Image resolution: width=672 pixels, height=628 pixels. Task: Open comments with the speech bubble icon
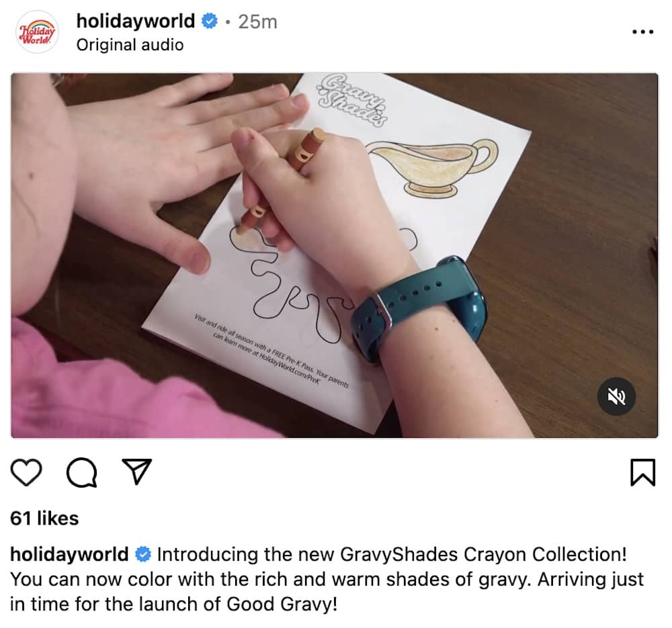pos(81,472)
